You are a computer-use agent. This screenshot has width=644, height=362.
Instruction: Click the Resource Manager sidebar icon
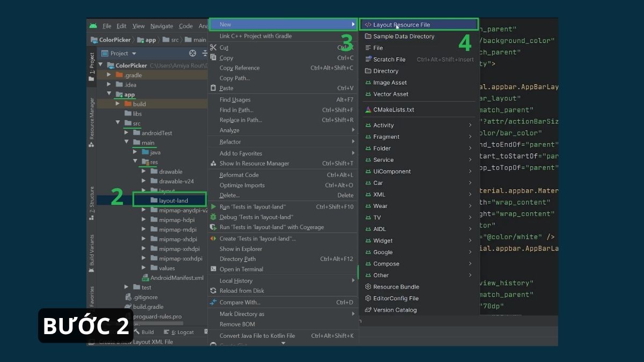[92, 144]
